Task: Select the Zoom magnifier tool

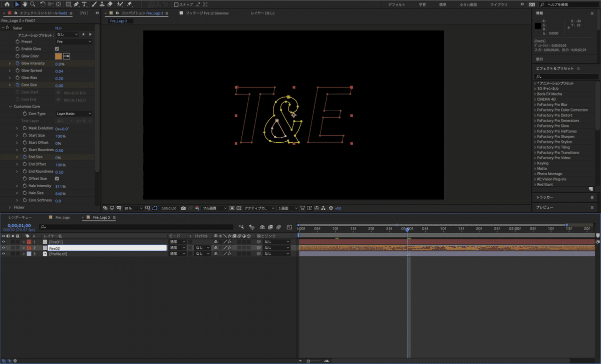Action: pyautogui.click(x=32, y=4)
